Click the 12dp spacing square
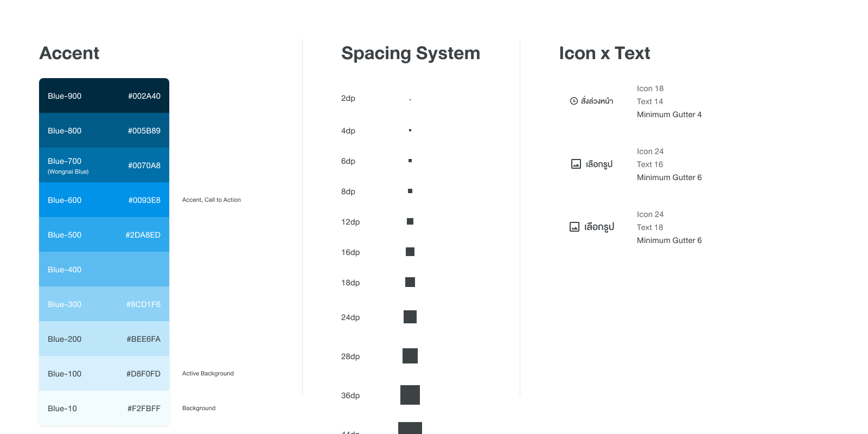The height and width of the screenshot is (434, 868). 410,221
